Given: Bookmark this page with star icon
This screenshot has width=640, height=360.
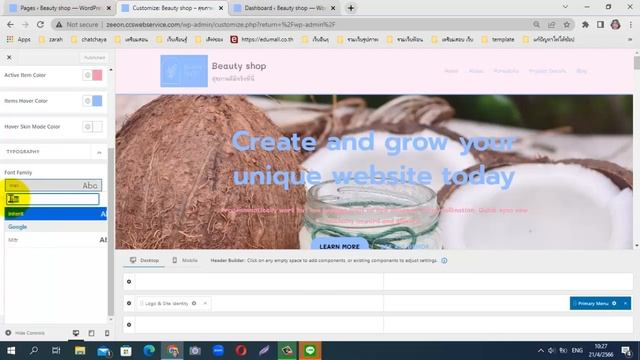Looking at the screenshot, I should [x=567, y=24].
